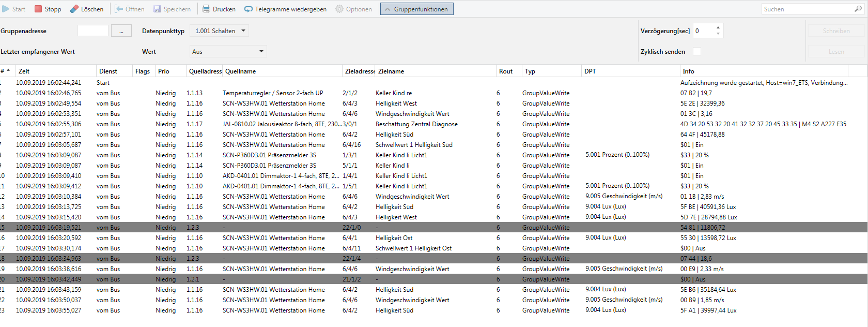Enable the Zyklisch senden checkbox
Image resolution: width=868 pixels, height=327 pixels.
697,51
